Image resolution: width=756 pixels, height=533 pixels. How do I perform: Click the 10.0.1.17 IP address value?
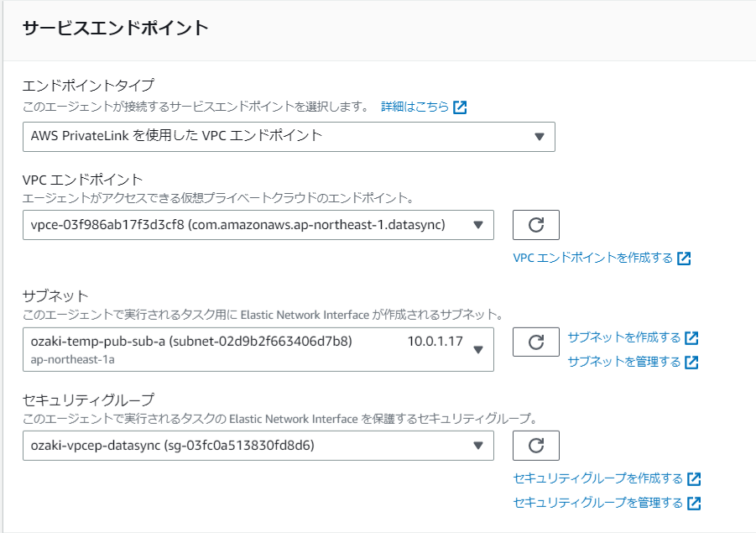[435, 342]
